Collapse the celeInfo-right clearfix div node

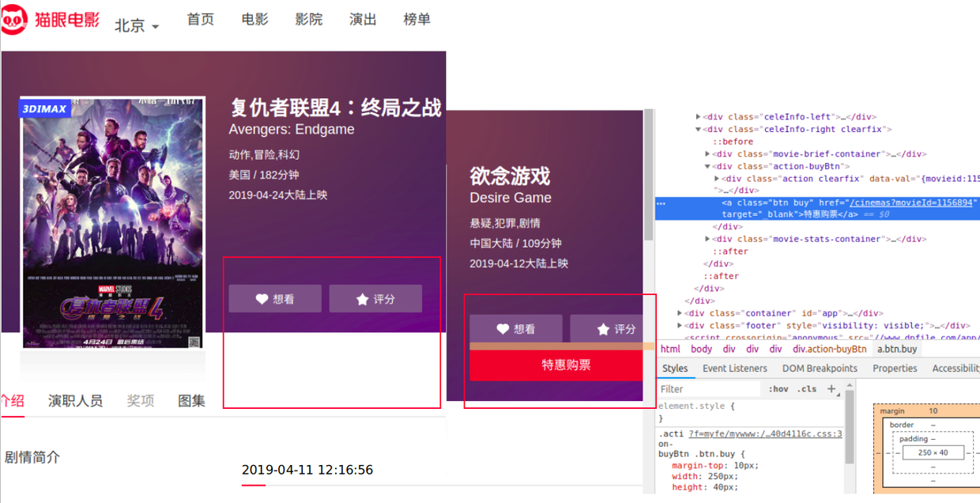(x=698, y=130)
